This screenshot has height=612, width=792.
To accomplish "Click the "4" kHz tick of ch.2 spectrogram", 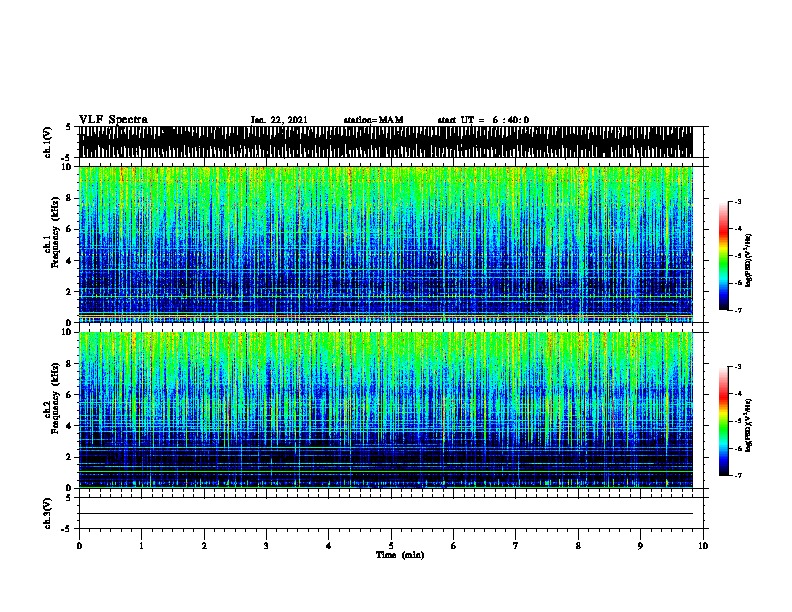I will pos(69,426).
